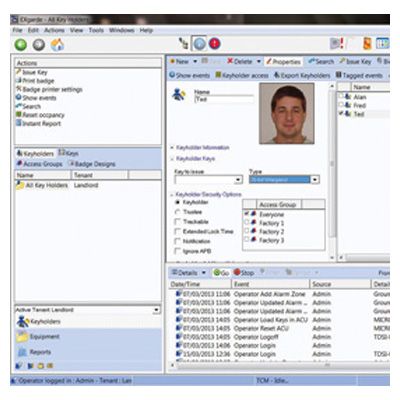
Task: Click the alarm flag toolbar icon
Action: (x=337, y=43)
